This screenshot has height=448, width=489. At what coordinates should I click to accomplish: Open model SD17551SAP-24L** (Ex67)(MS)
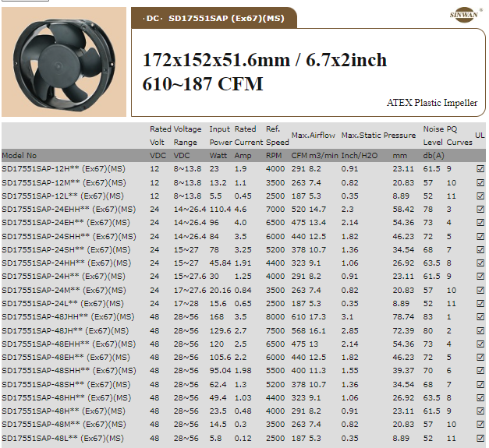click(x=62, y=304)
